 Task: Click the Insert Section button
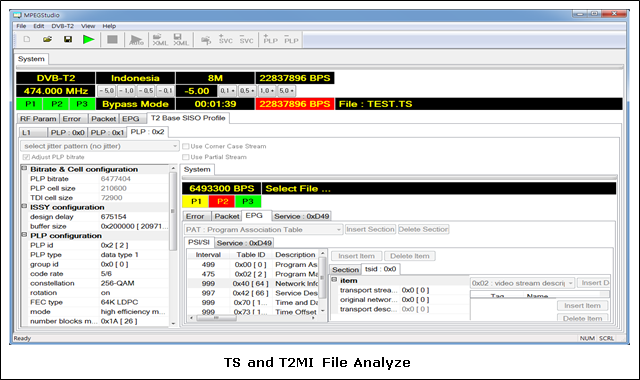(x=370, y=229)
